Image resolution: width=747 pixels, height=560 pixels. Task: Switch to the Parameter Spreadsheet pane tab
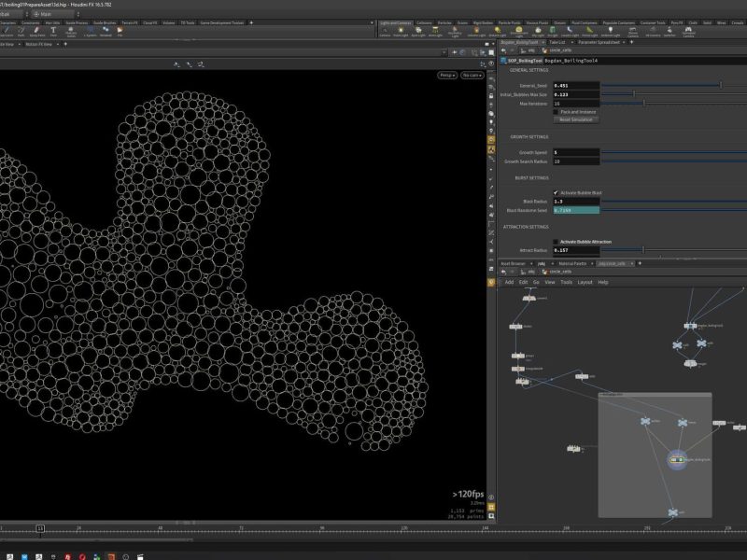pyautogui.click(x=600, y=42)
